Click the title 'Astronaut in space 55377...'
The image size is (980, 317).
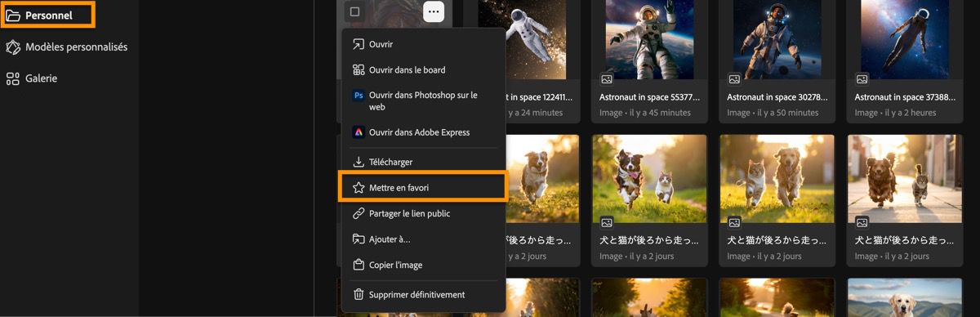[649, 96]
